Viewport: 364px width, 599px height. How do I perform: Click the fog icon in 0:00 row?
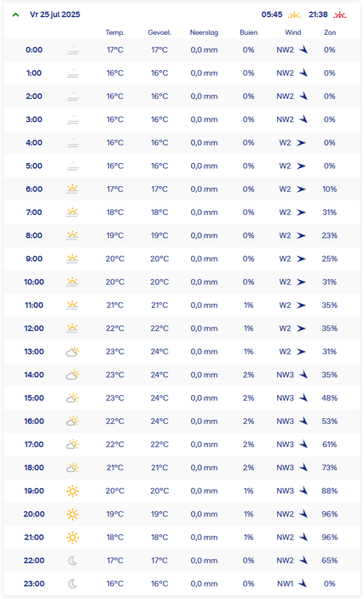tap(72, 50)
